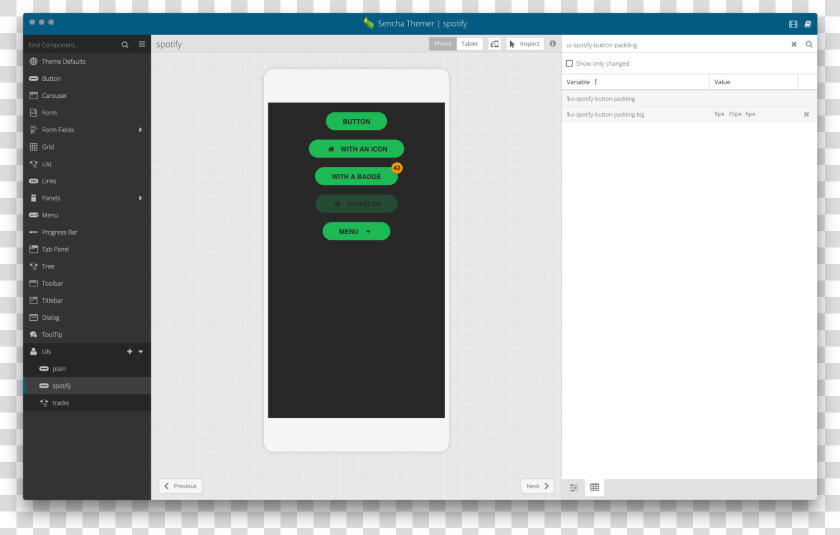Screen dimensions: 840x535
Task: Open the book documentation icon in the title bar
Action: 807,24
